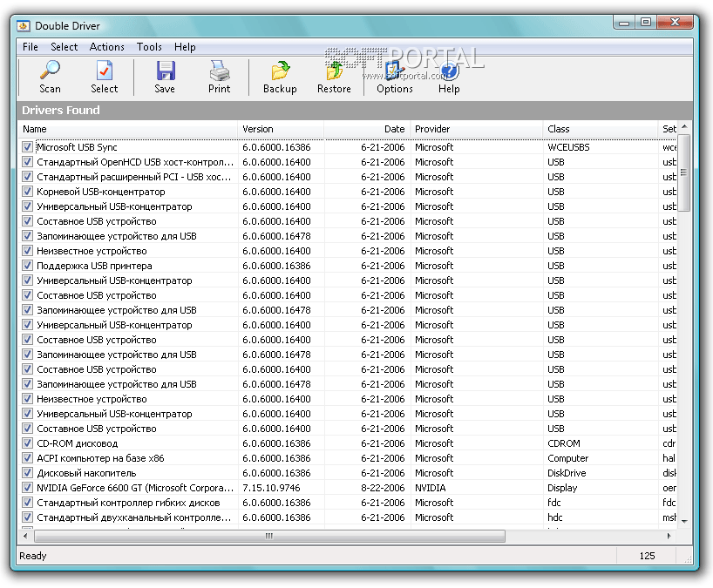Click the Save floppy disk icon
Screen dimensions: 713x588
coord(165,71)
